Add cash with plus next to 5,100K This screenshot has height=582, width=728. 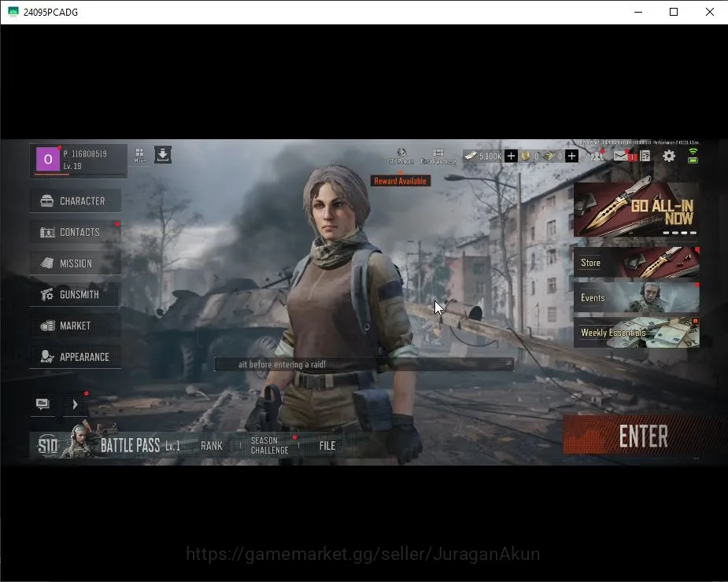pos(511,156)
